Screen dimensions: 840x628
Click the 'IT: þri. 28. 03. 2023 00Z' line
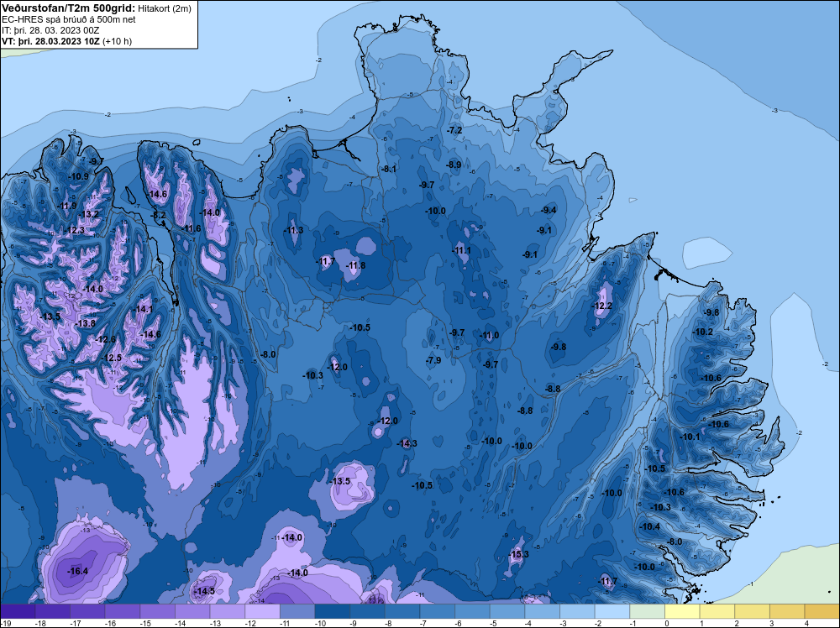coord(50,30)
